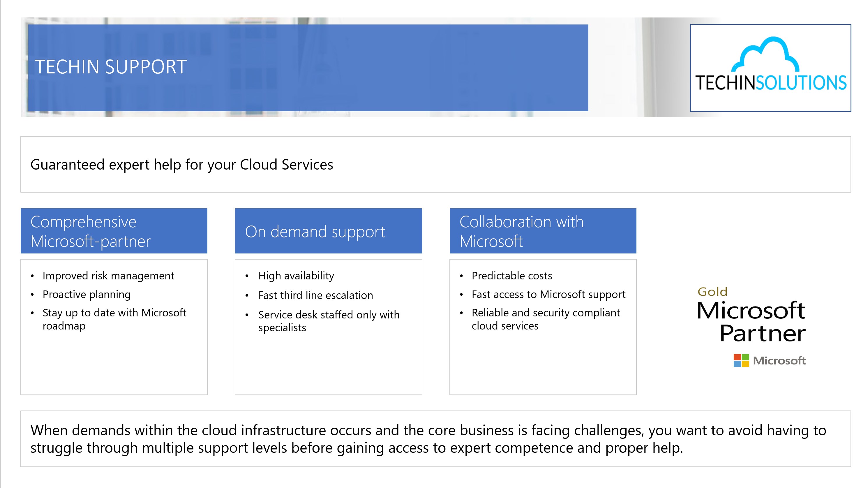Image resolution: width=868 pixels, height=488 pixels.
Task: Select the Proactive planning bullet
Action: click(x=87, y=294)
